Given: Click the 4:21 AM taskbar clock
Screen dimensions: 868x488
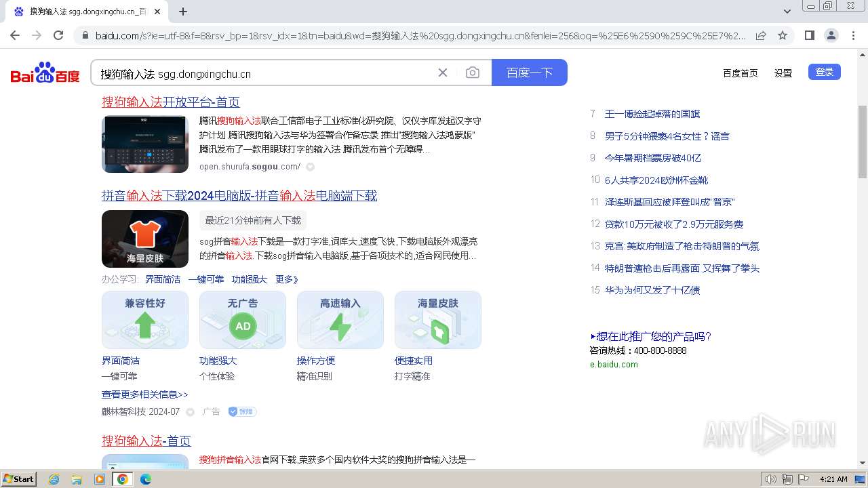Looking at the screenshot, I should click(833, 479).
